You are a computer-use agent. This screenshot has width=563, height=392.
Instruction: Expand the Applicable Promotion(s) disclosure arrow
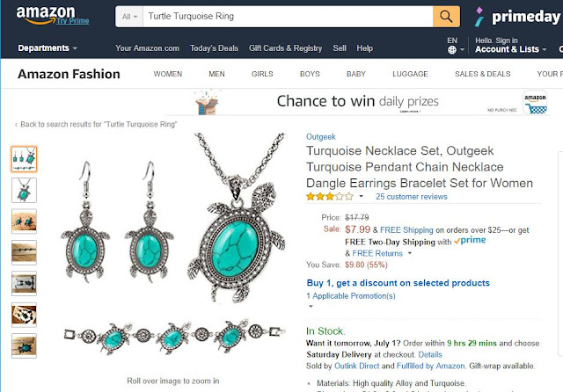pos(311,306)
